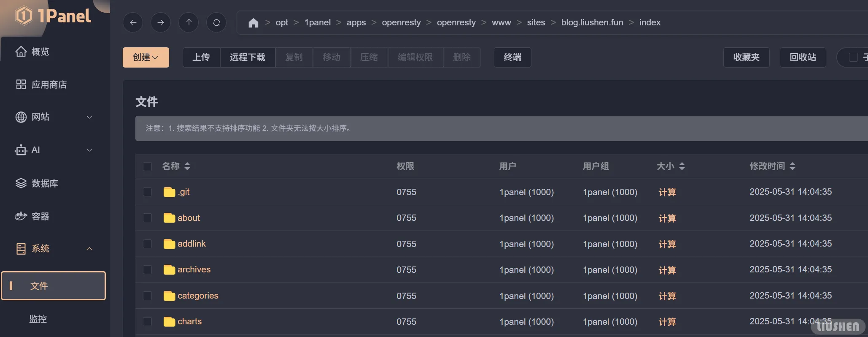Go up one directory level
This screenshot has height=337, width=868.
(x=189, y=23)
